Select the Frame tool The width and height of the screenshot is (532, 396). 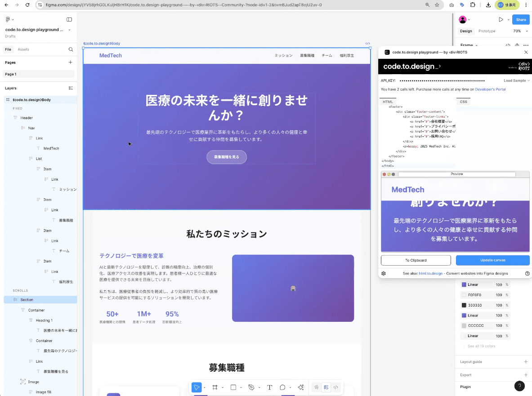[215, 387]
